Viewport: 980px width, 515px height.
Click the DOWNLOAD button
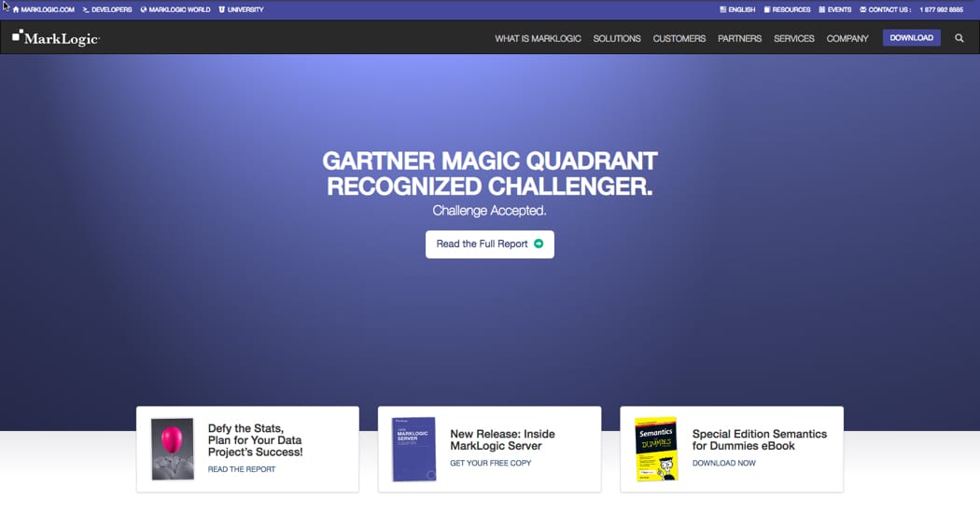click(911, 37)
